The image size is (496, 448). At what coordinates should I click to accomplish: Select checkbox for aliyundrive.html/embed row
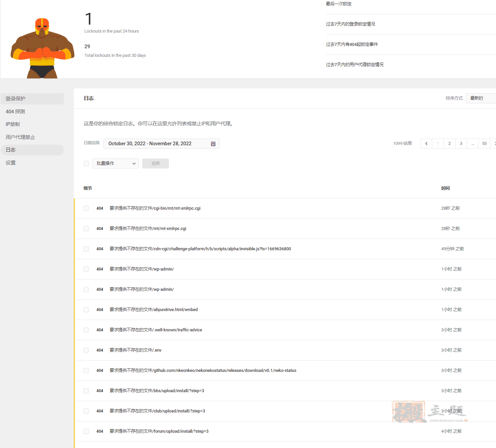(x=86, y=310)
